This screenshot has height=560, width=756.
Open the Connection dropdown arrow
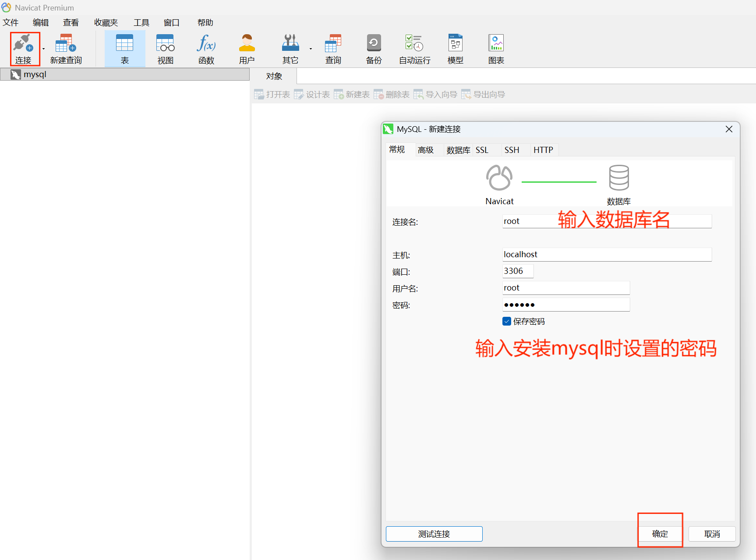point(43,49)
